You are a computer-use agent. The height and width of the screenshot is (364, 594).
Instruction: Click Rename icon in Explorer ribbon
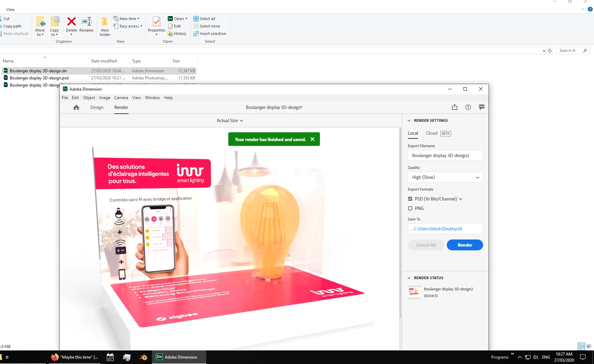click(87, 25)
